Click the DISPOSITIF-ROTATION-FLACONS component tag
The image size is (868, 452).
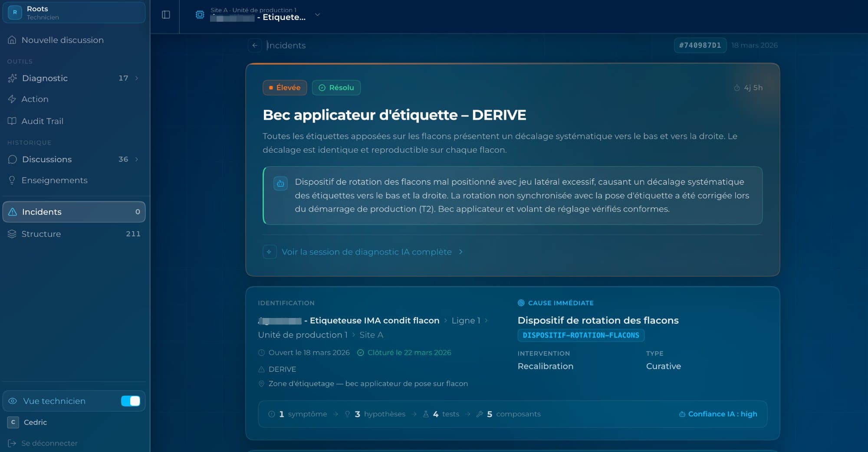pyautogui.click(x=581, y=335)
